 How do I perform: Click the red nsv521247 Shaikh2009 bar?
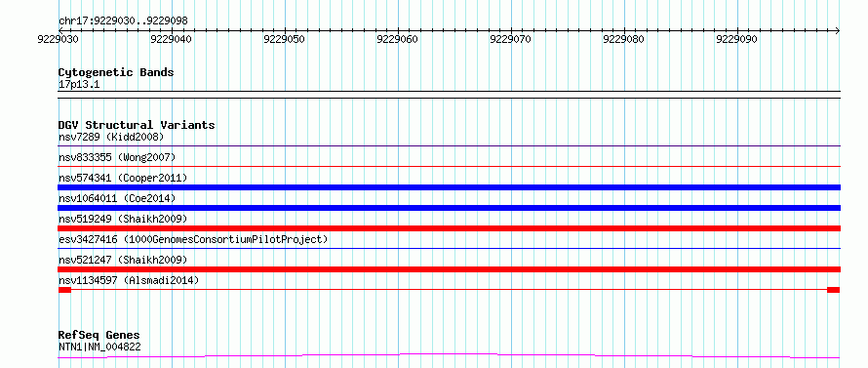pyautogui.click(x=449, y=269)
